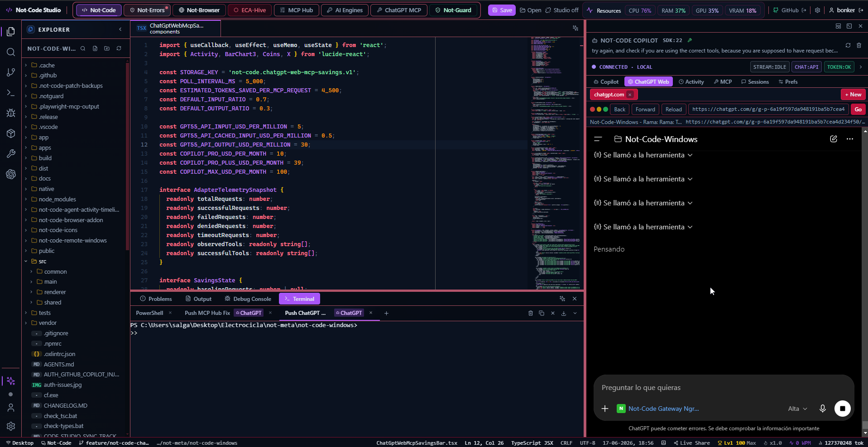The width and height of the screenshot is (868, 447).
Task: Open the account icon in the activity bar
Action: 11,408
